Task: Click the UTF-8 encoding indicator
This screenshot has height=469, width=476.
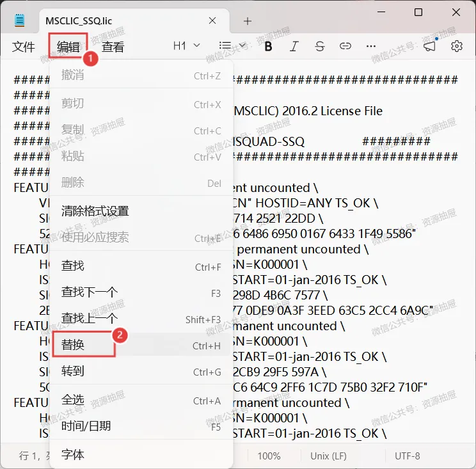Action: pyautogui.click(x=407, y=456)
